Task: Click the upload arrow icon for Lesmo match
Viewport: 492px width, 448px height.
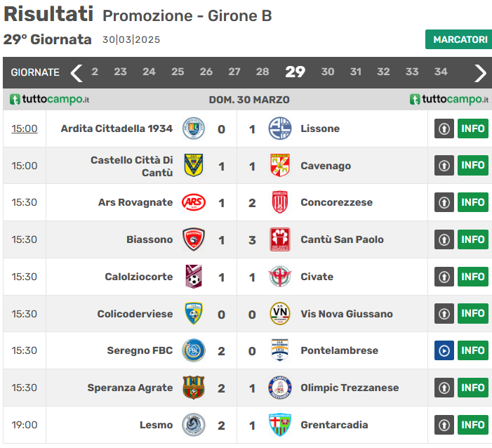Action: tap(444, 425)
